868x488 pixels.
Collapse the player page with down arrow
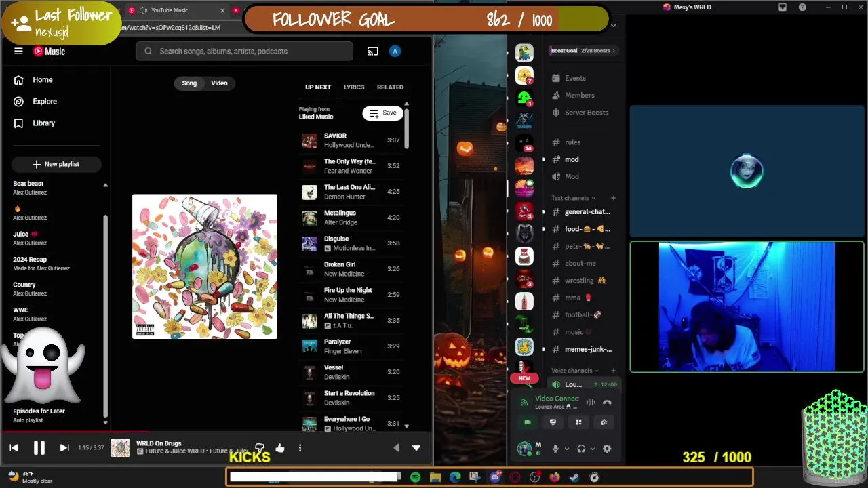[416, 448]
